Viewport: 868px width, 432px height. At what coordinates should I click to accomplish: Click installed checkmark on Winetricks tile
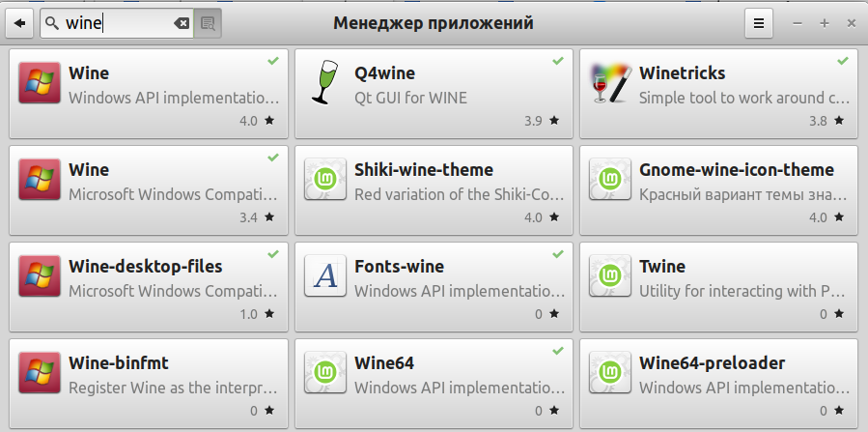click(843, 60)
